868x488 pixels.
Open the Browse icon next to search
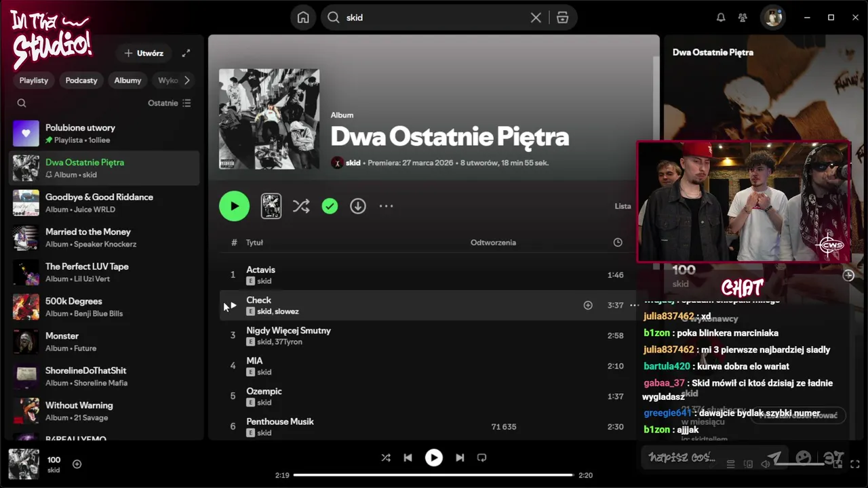[x=562, y=18]
